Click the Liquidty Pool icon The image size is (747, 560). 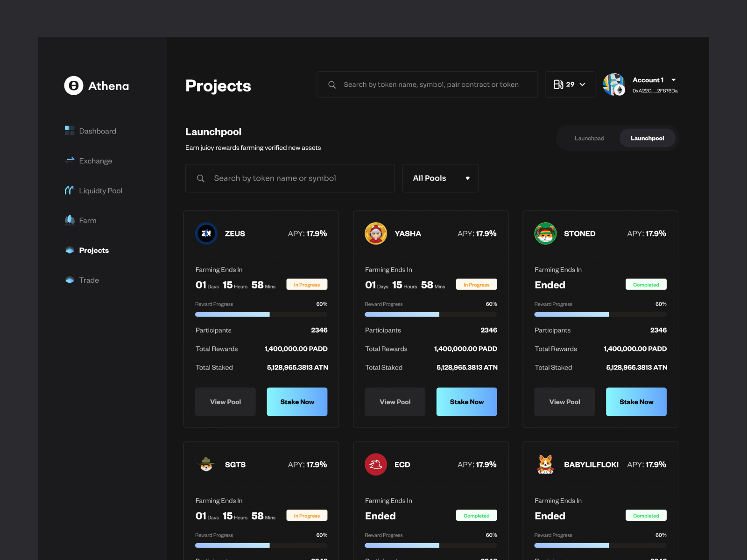tap(69, 190)
